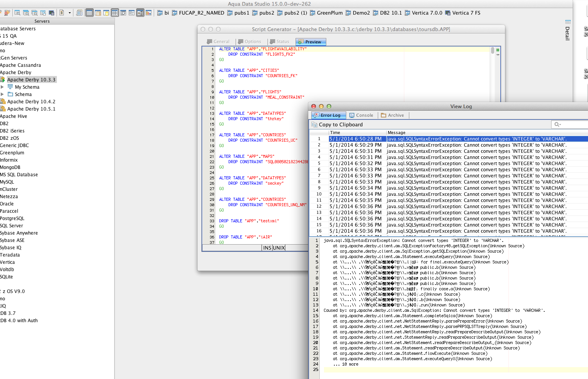Open the dropdown arrow beside the document icon
588x379 pixels.
(x=70, y=13)
